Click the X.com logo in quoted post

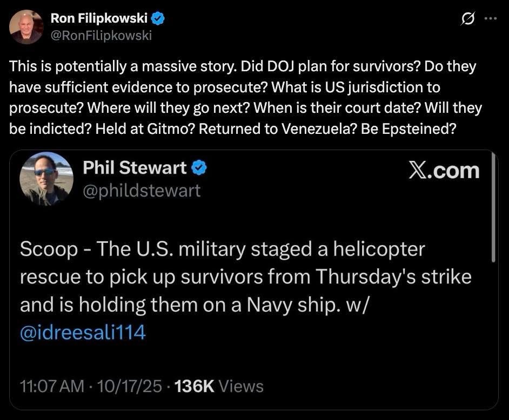click(x=444, y=170)
